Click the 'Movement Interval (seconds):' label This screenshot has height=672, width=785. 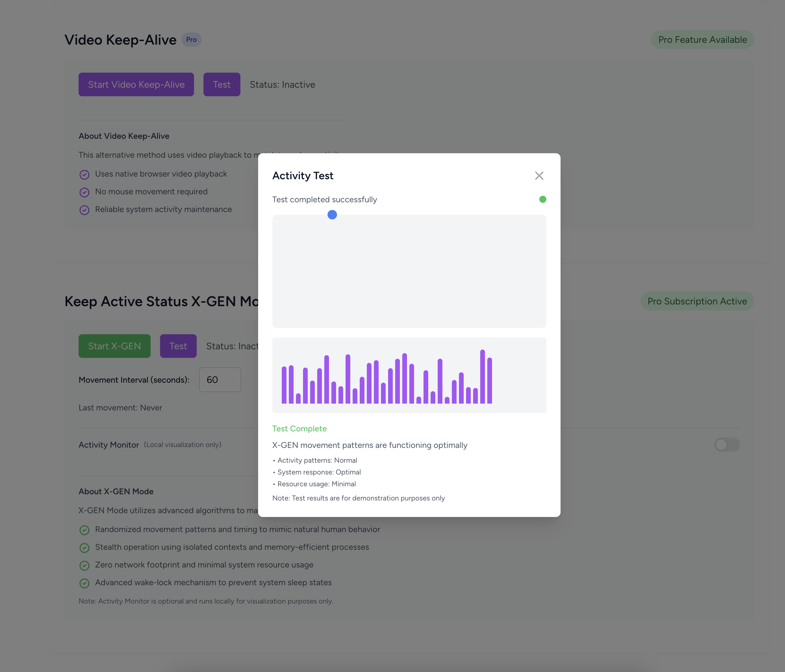[x=134, y=380]
